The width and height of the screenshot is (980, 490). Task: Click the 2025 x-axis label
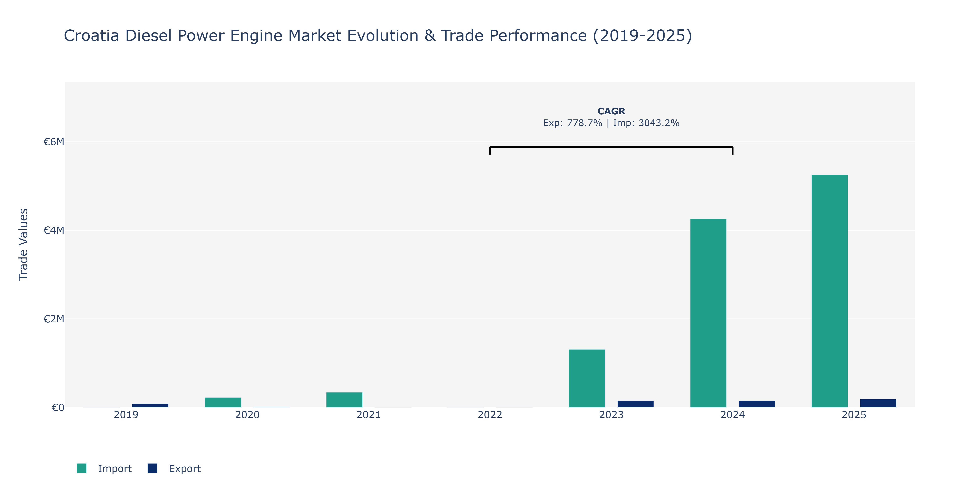click(854, 415)
